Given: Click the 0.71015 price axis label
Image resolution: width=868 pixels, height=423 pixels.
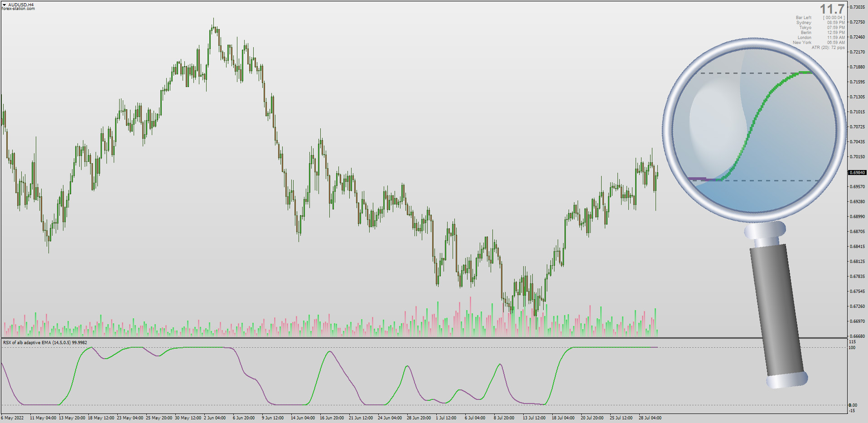Looking at the screenshot, I should click(x=858, y=112).
